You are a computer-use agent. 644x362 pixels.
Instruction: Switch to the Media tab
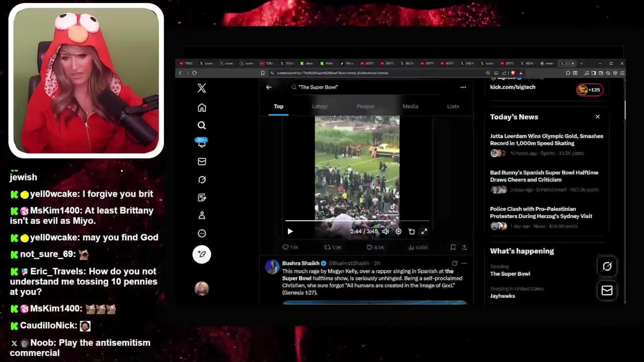410,106
